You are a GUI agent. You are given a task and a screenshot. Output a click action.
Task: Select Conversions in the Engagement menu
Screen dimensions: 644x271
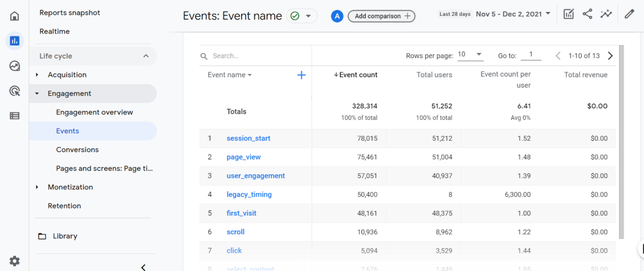(77, 149)
